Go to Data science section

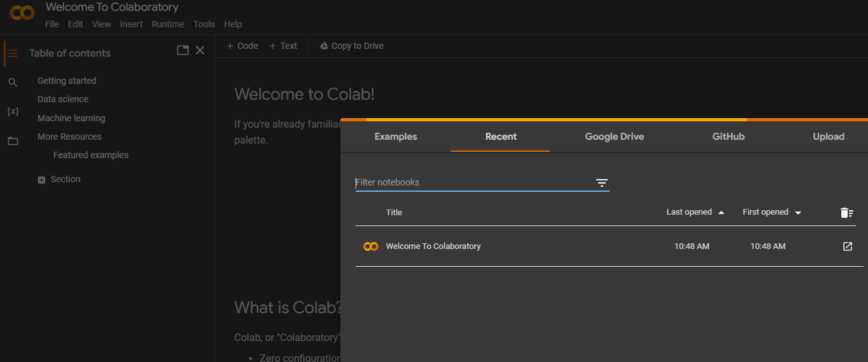pyautogui.click(x=63, y=99)
